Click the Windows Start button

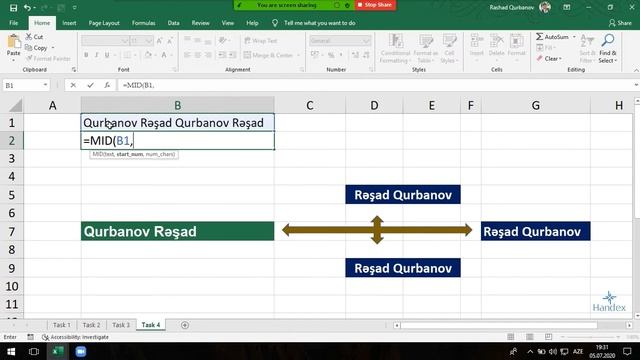(x=11, y=351)
